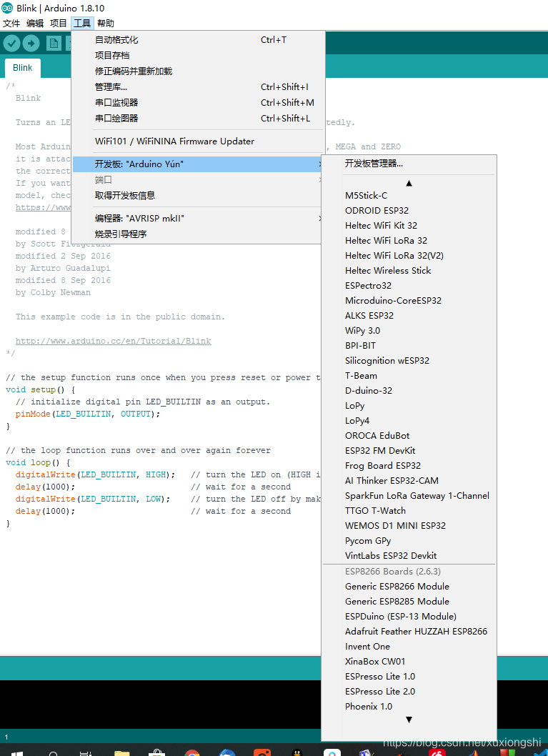548x756 pixels.
Task: Select Adafruit Feather HUZZAH ESP8266 board
Action: tap(409, 632)
